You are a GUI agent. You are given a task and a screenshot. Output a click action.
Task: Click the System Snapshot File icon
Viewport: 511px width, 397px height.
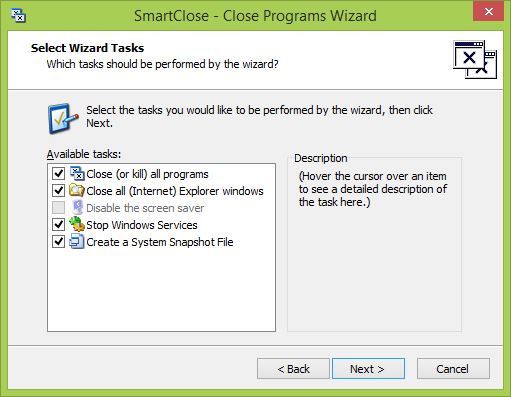[77, 241]
